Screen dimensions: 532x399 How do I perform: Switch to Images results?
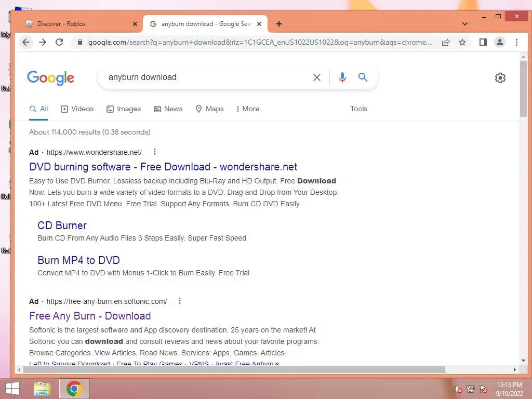pos(124,109)
